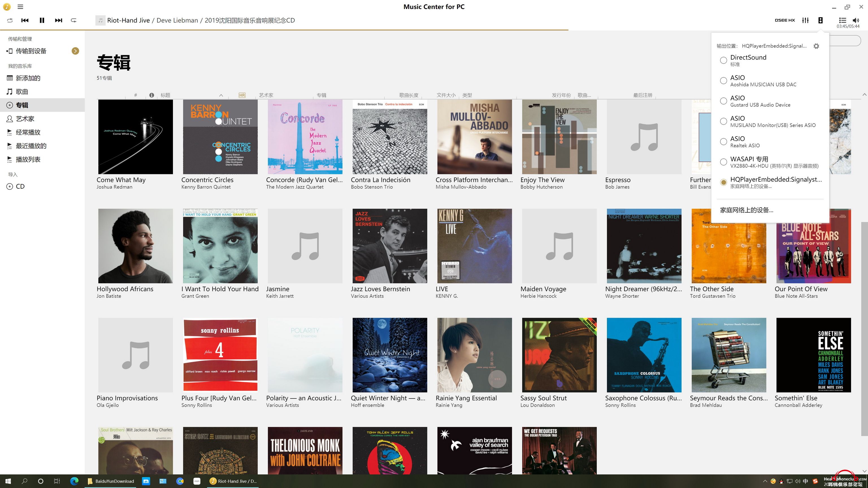Open Jazz Loves Bernstein album

tap(390, 246)
